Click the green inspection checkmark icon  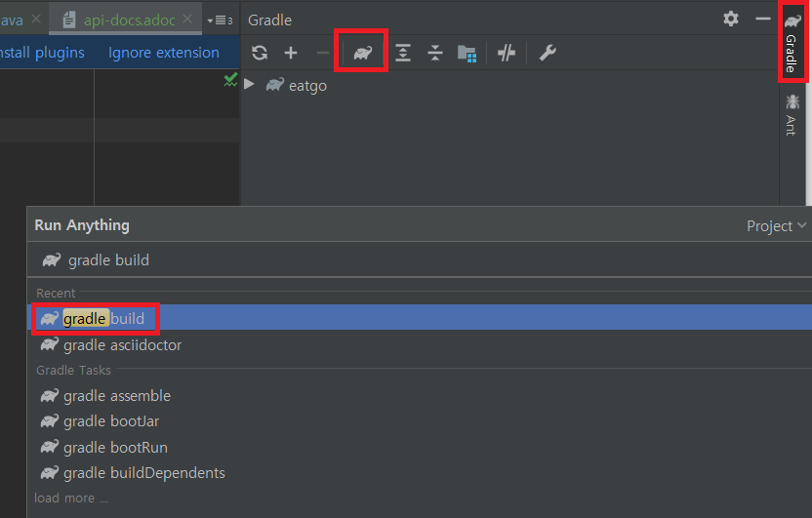[x=230, y=79]
